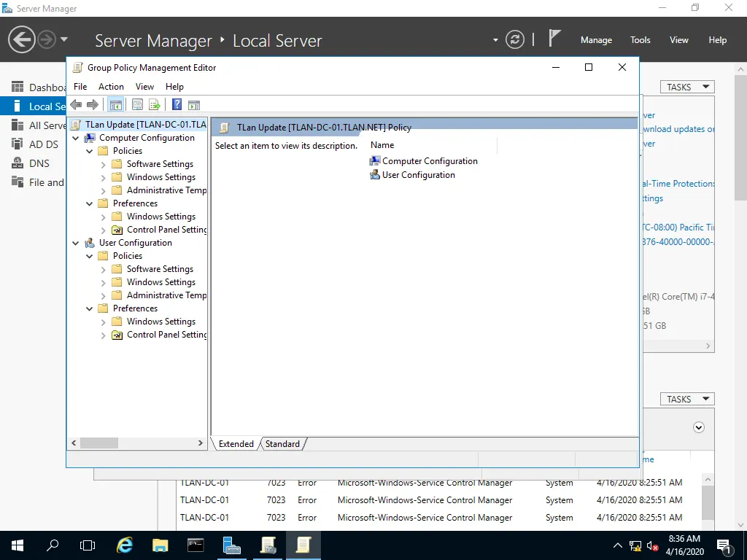This screenshot has width=747, height=560.
Task: Open the taskbar search icon
Action: [53, 545]
